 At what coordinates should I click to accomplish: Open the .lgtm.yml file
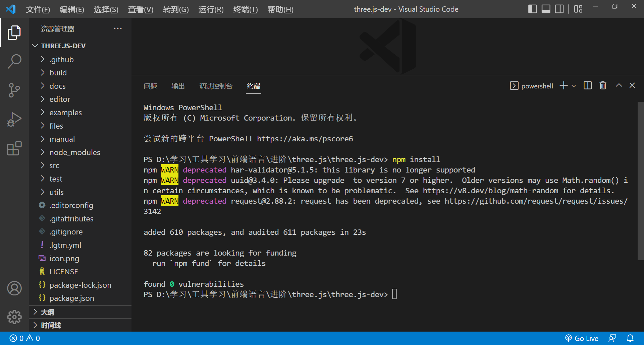(80, 245)
